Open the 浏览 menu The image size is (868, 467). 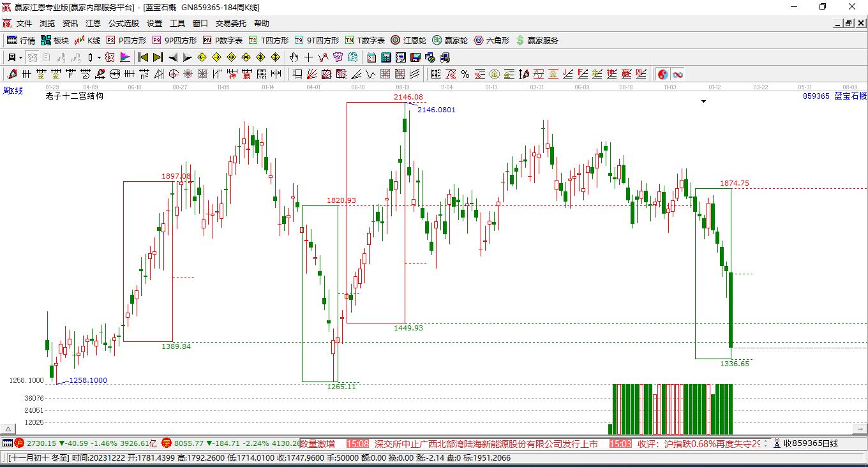pyautogui.click(x=47, y=24)
